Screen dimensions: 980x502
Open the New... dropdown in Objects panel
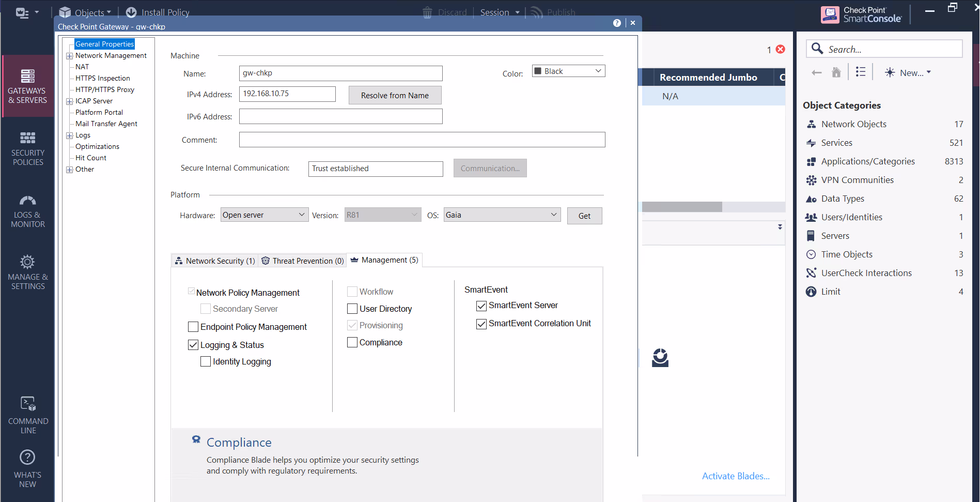[908, 73]
